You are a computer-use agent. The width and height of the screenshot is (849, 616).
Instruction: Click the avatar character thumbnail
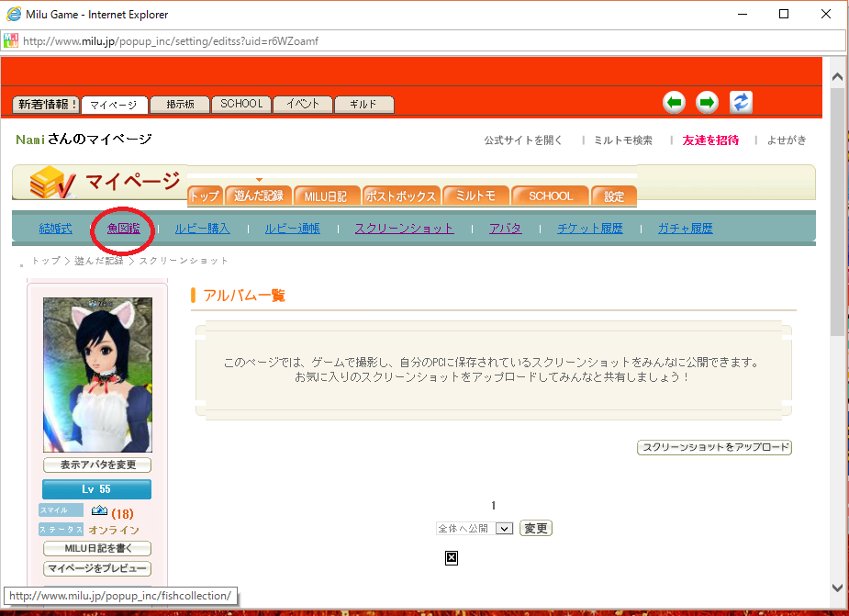click(97, 375)
